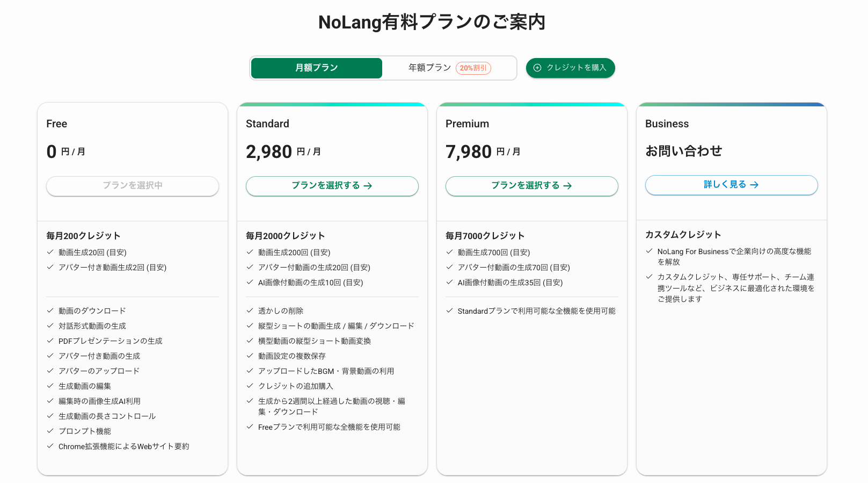This screenshot has width=868, height=483.
Task: Click the Chrome拡張機能によるWebサイト要約 item
Action: point(124,446)
